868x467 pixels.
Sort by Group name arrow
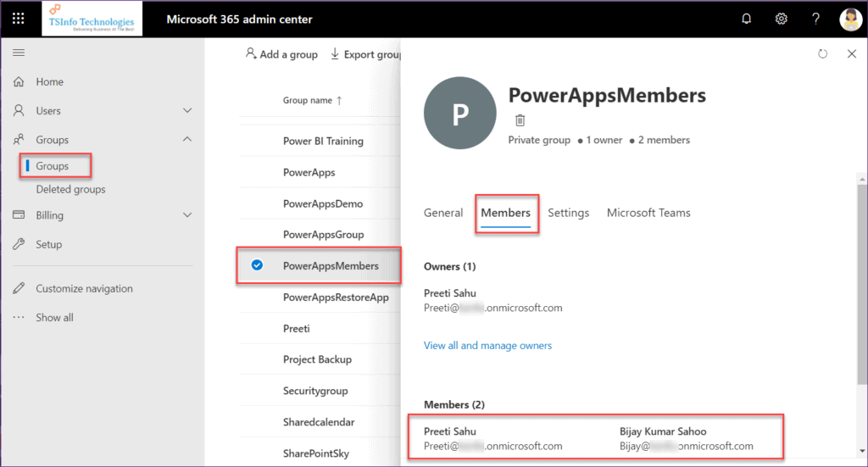pos(339,101)
